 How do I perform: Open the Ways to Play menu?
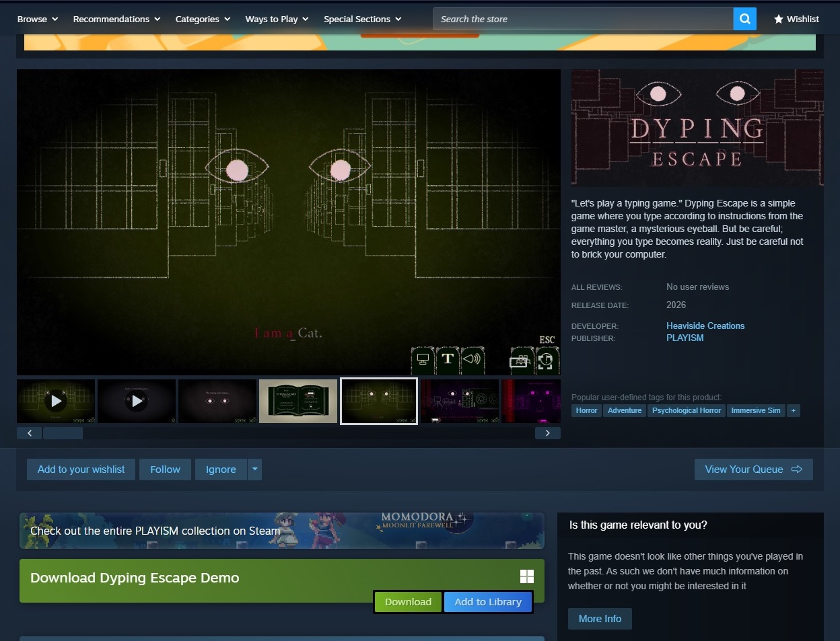[x=277, y=19]
